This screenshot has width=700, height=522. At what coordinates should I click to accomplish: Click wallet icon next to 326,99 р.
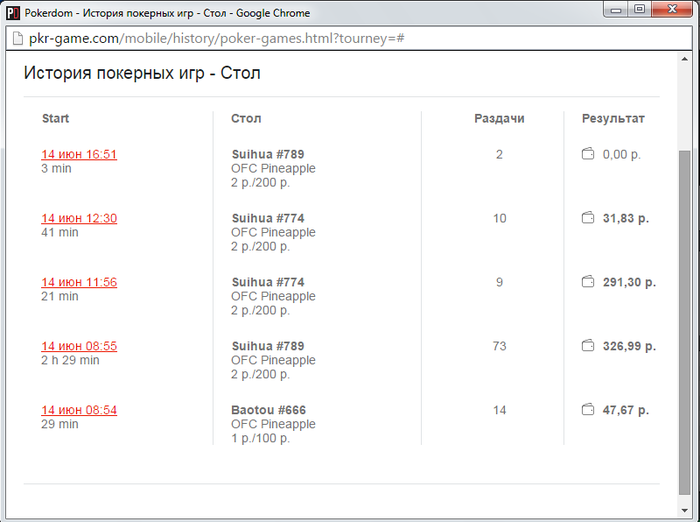coord(588,346)
